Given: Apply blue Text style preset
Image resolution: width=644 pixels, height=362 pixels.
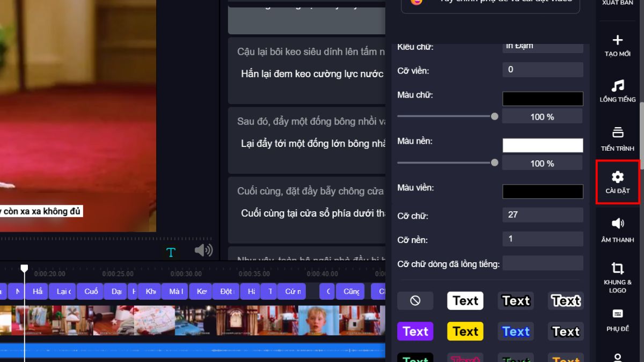Looking at the screenshot, I should pyautogui.click(x=516, y=331).
